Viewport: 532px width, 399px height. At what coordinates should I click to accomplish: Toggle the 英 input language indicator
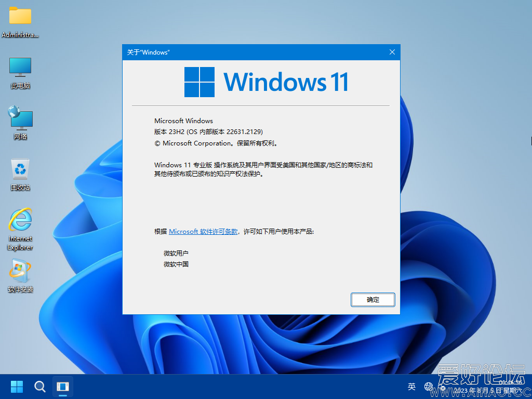pos(411,387)
